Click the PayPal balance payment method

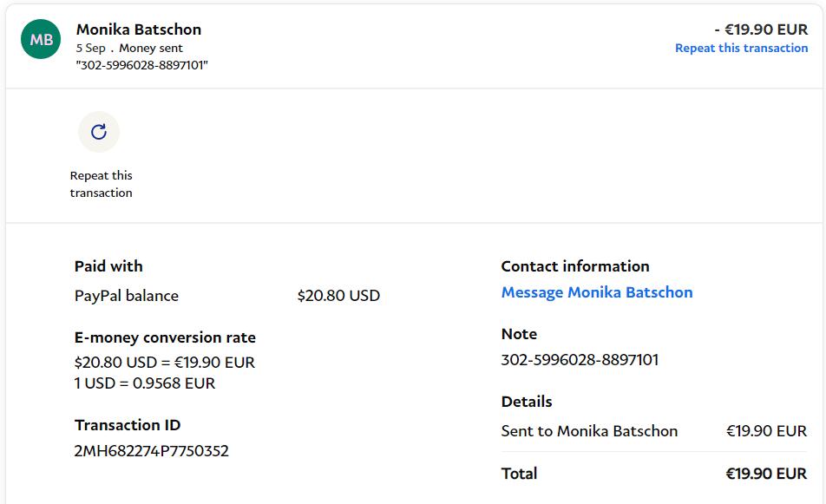(x=127, y=296)
